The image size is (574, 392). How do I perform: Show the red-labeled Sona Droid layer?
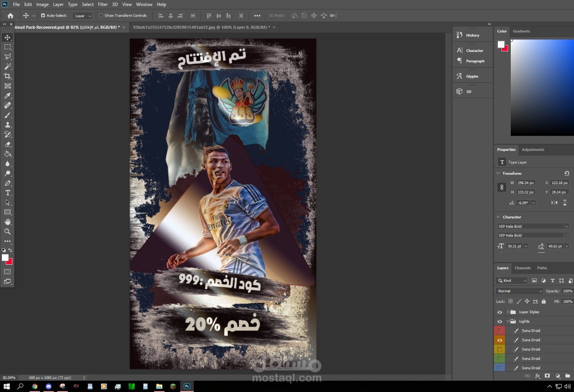click(x=500, y=331)
